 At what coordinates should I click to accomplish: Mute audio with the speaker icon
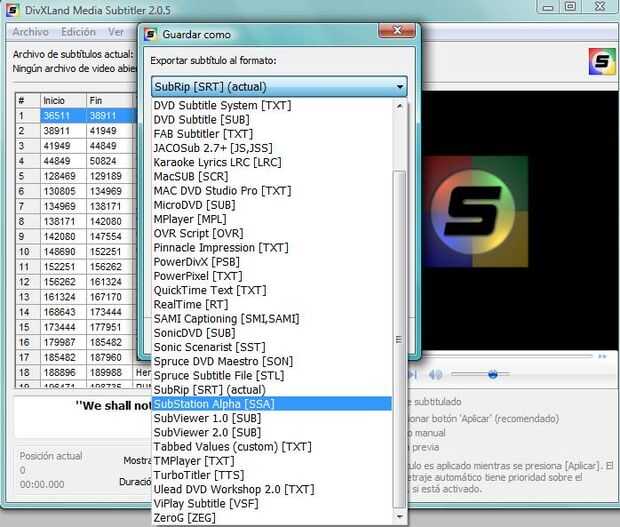point(435,374)
